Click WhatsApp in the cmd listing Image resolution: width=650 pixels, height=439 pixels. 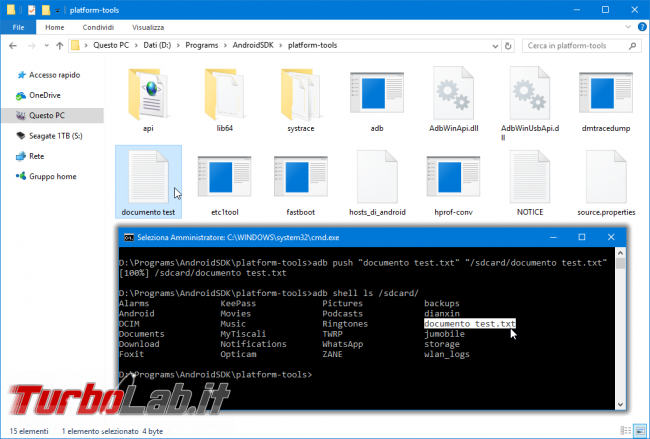(x=342, y=344)
